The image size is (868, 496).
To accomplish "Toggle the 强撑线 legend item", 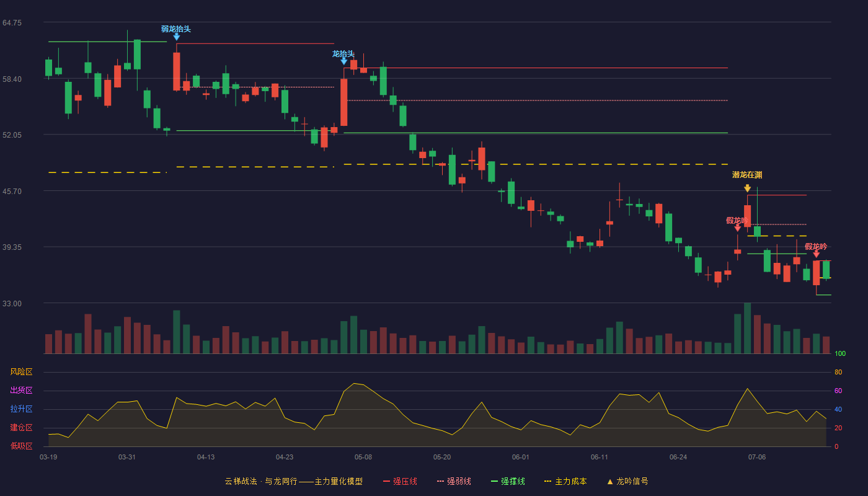I will [508, 481].
